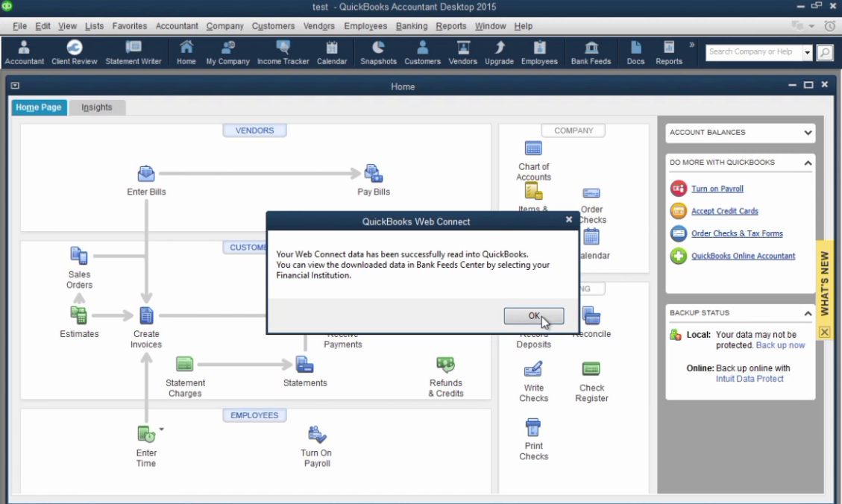Open Vendors center toolbar icon
842x504 pixels.
(x=462, y=53)
